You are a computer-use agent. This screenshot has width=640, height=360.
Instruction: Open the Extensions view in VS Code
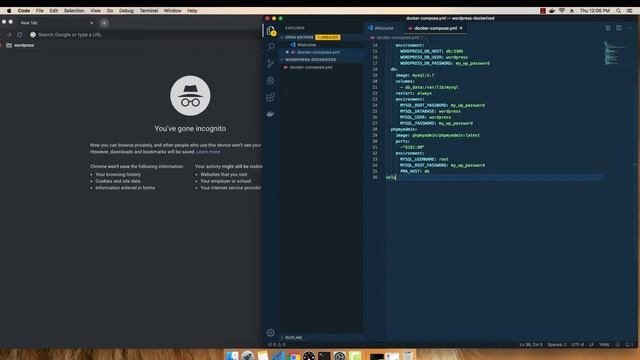pos(271,97)
